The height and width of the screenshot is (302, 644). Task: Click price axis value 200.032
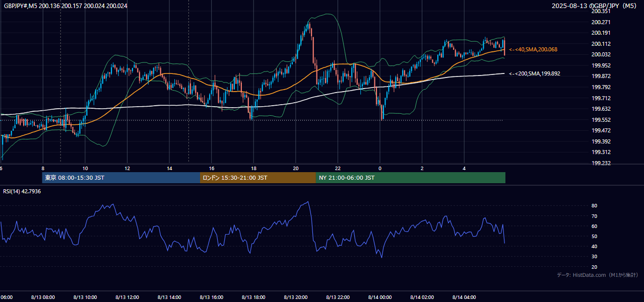point(601,54)
